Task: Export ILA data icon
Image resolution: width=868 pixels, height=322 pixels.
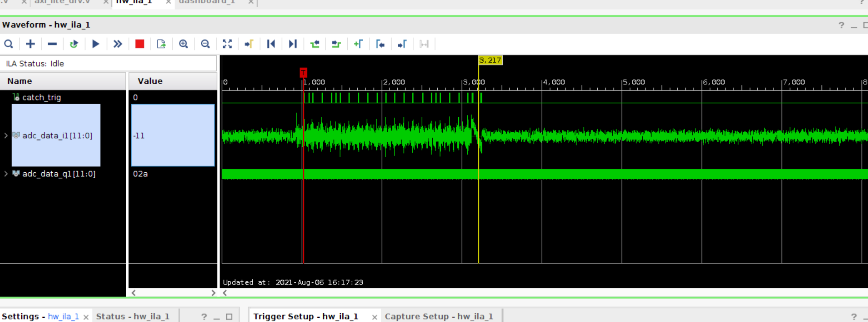Action: click(161, 44)
